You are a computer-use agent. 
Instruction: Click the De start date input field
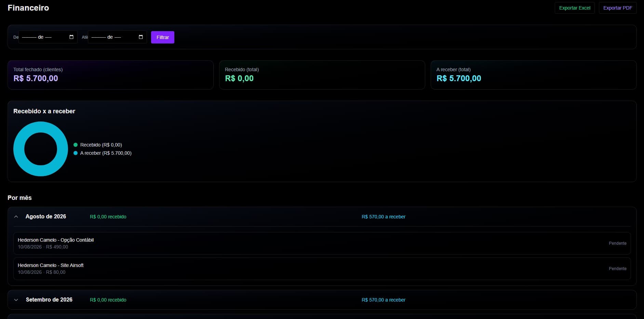click(x=48, y=37)
